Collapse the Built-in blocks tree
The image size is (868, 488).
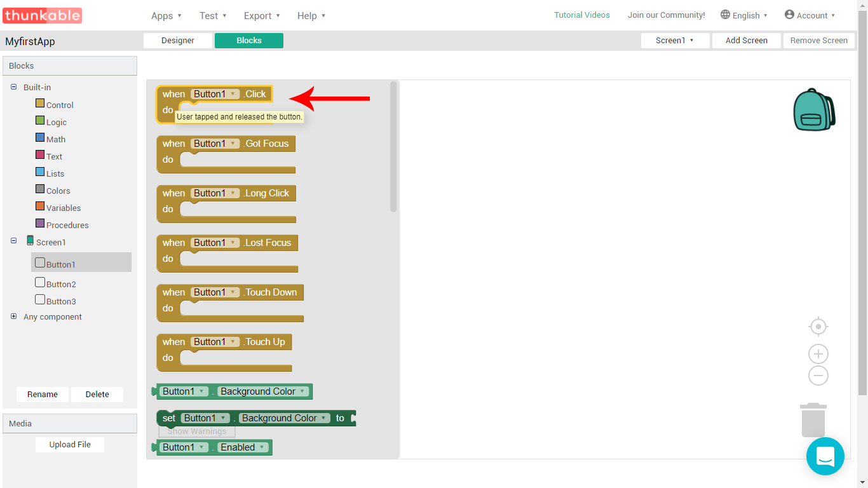[14, 87]
